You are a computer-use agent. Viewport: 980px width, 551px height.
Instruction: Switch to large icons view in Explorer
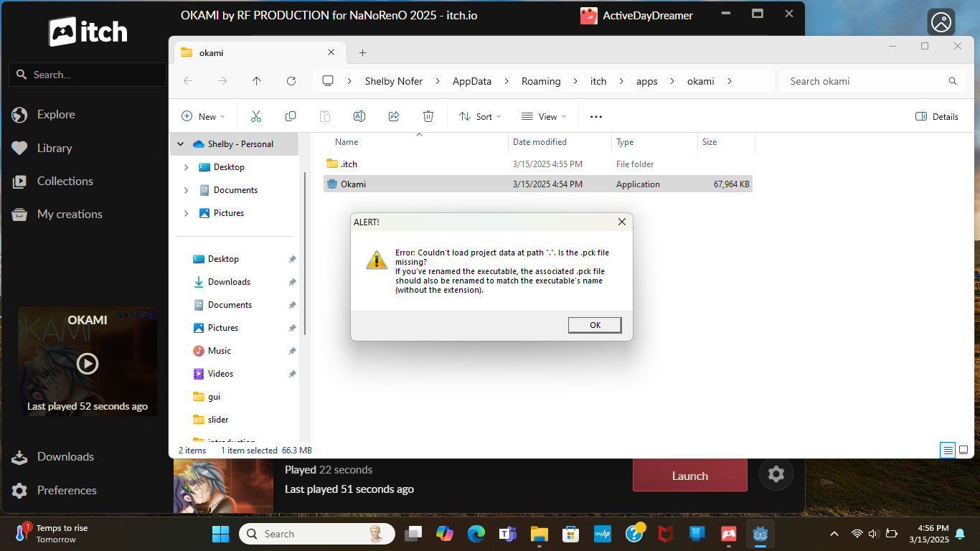click(963, 450)
